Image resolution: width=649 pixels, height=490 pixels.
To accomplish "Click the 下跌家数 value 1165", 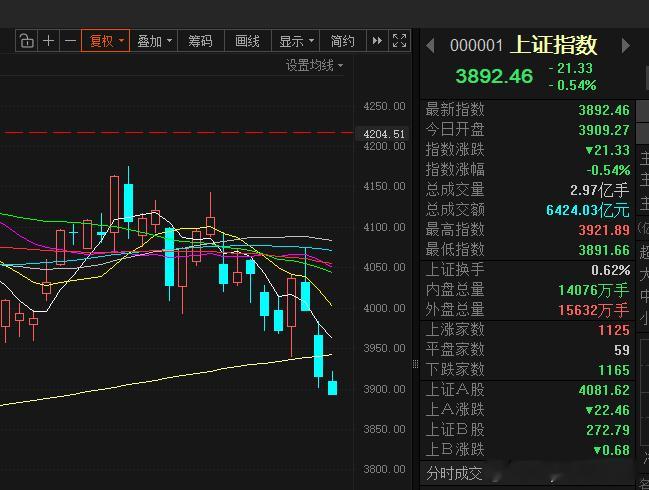I will 614,370.
